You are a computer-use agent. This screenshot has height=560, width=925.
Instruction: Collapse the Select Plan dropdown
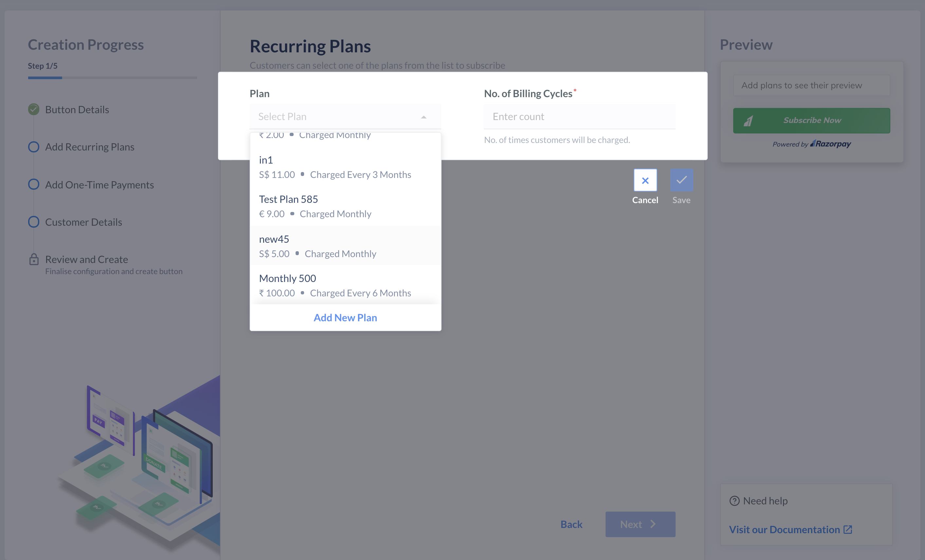click(424, 117)
